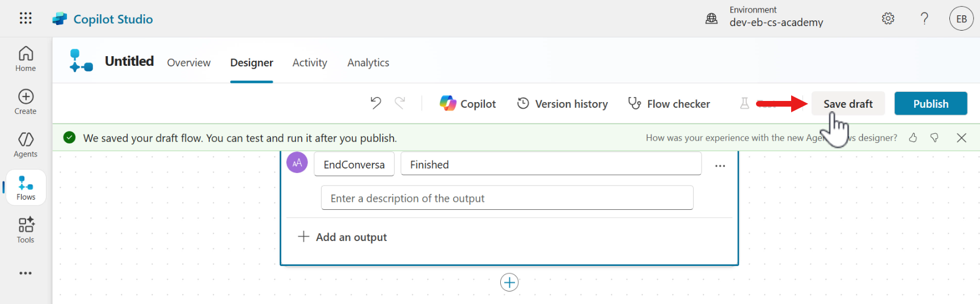This screenshot has width=980, height=304.
Task: Give thumbs down feedback on designer
Action: [x=935, y=138]
